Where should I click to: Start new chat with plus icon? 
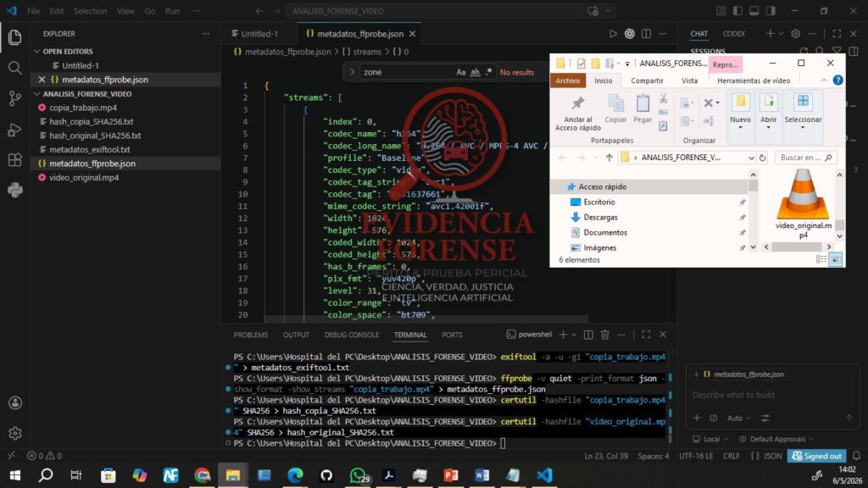[x=770, y=34]
